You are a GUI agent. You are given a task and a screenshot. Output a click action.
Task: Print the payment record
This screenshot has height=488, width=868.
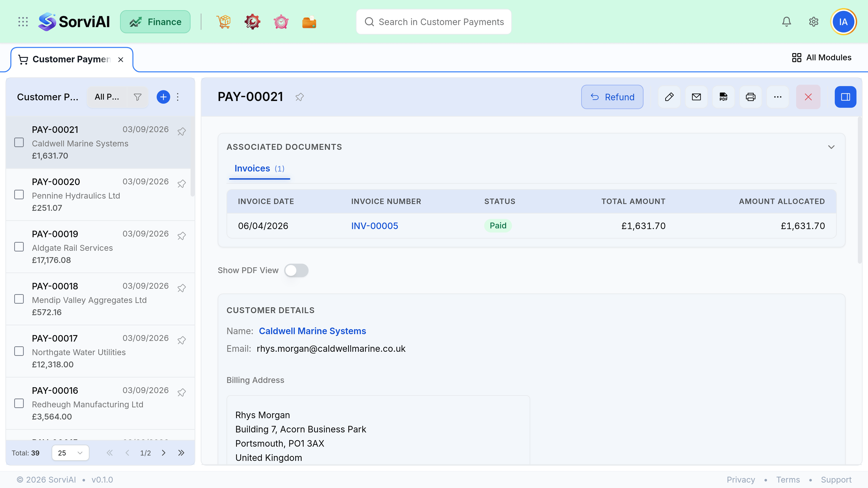750,97
